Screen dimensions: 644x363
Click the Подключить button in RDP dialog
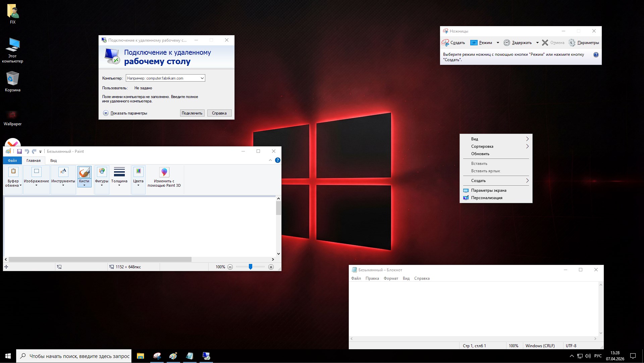click(192, 113)
